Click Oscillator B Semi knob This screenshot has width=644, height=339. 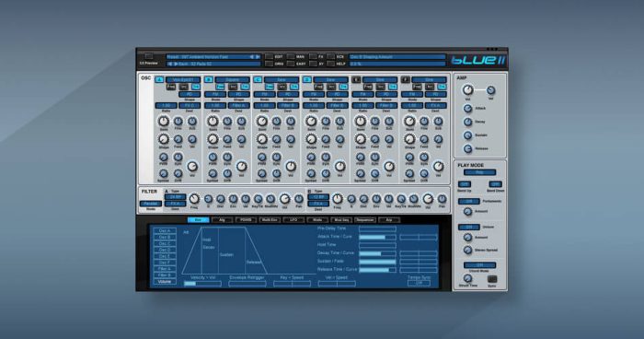coord(213,121)
